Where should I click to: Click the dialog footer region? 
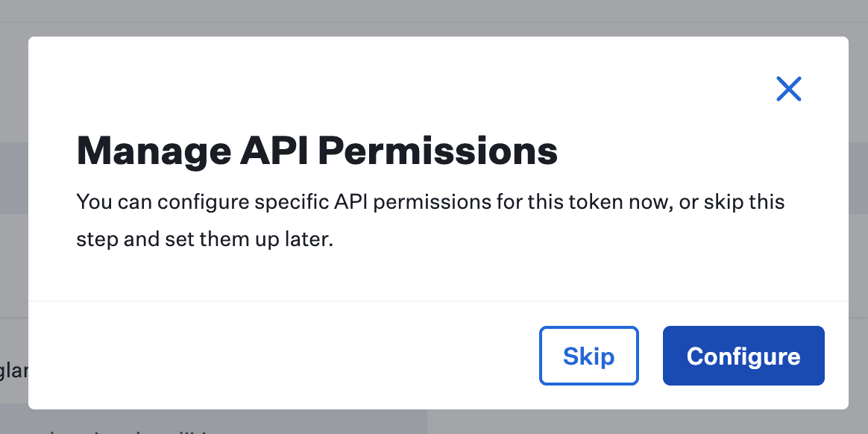(x=298, y=356)
